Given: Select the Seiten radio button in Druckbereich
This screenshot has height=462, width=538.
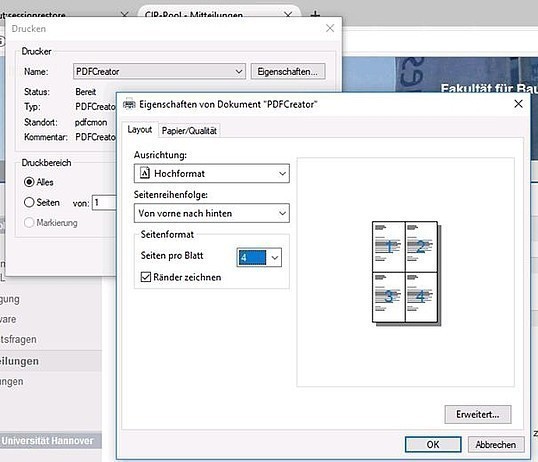Looking at the screenshot, I should pos(29,202).
